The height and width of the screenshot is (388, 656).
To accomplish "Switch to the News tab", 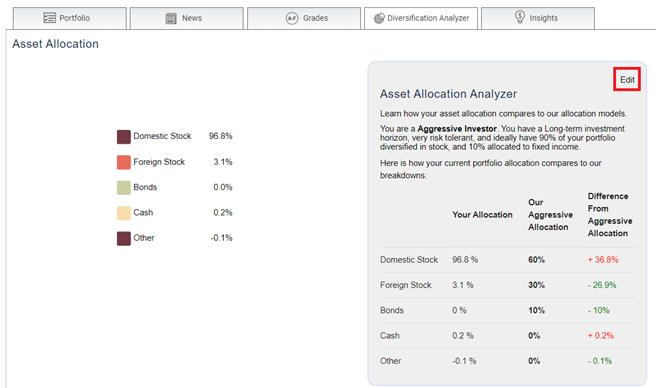I will tap(187, 18).
